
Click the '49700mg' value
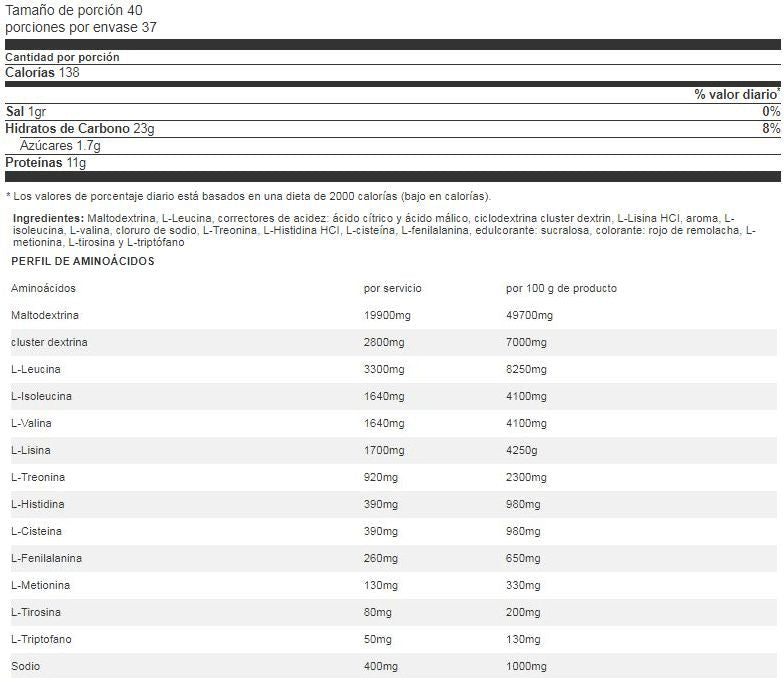coord(529,315)
